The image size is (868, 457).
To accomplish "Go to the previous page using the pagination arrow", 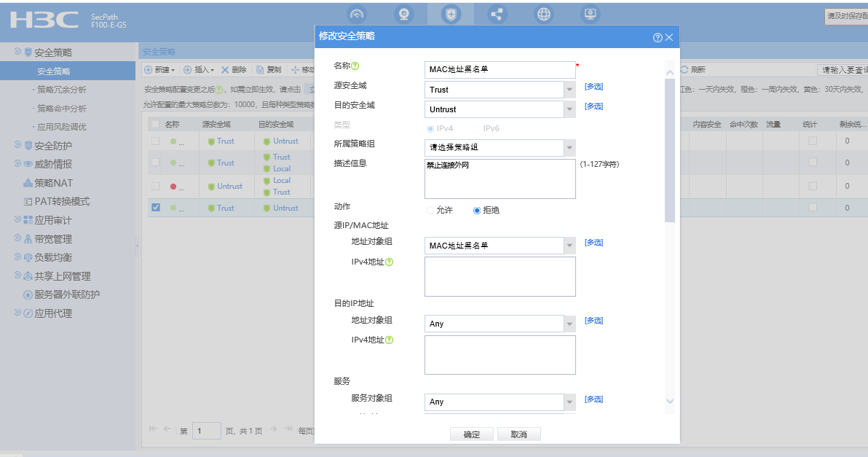I will coord(167,429).
